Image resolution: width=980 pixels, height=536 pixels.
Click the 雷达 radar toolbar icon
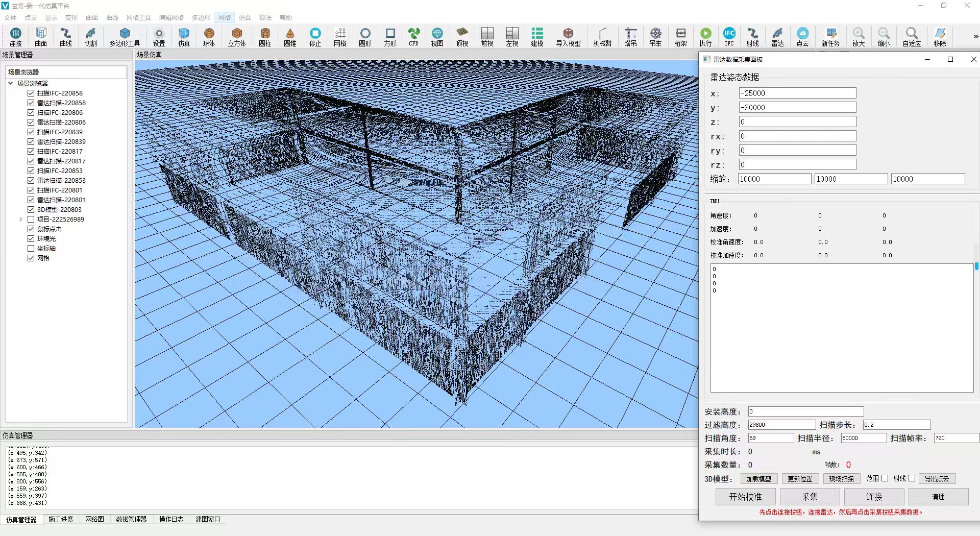777,37
